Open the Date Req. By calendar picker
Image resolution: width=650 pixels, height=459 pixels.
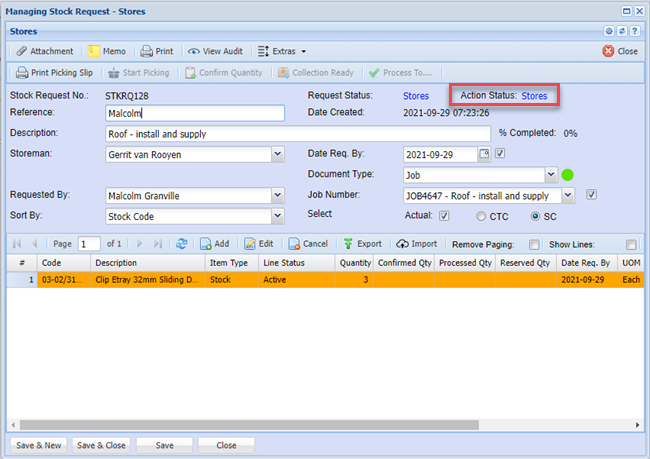[x=485, y=154]
